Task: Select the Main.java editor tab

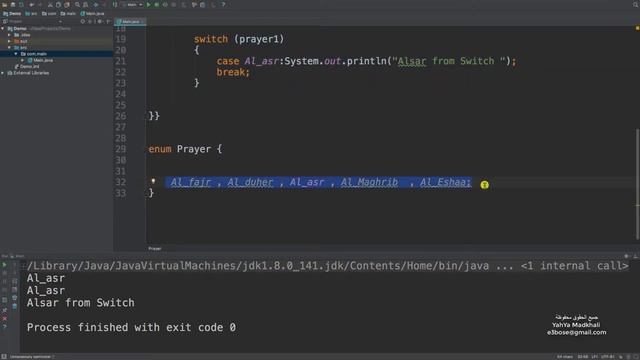Action: pyautogui.click(x=131, y=21)
